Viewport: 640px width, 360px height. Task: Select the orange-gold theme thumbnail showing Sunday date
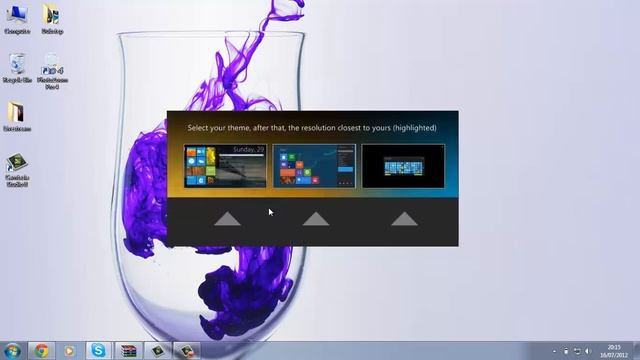pyautogui.click(x=225, y=166)
